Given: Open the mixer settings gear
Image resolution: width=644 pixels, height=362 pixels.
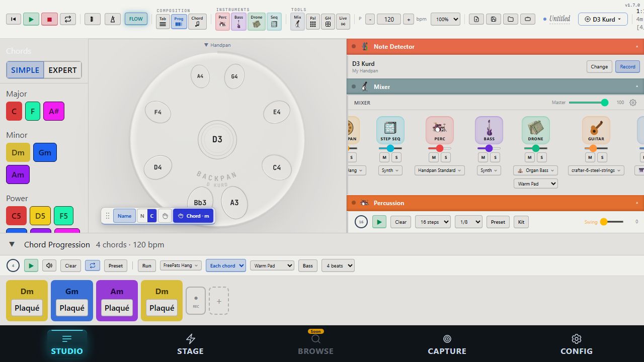Looking at the screenshot, I should pyautogui.click(x=633, y=103).
